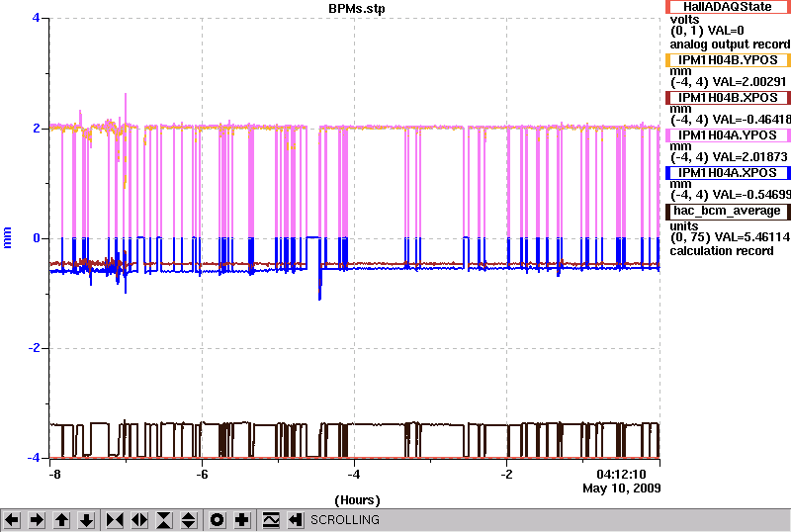Click the -8 tick label on the x-axis
The height and width of the screenshot is (532, 791).
pyautogui.click(x=54, y=475)
